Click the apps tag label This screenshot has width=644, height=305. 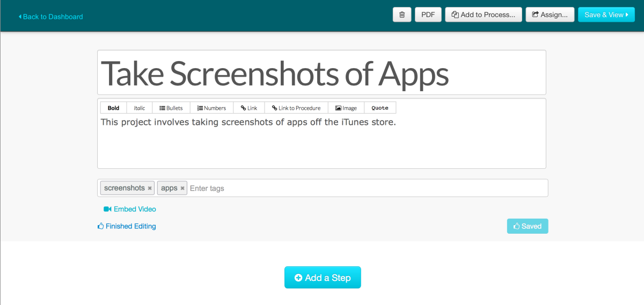(x=169, y=188)
